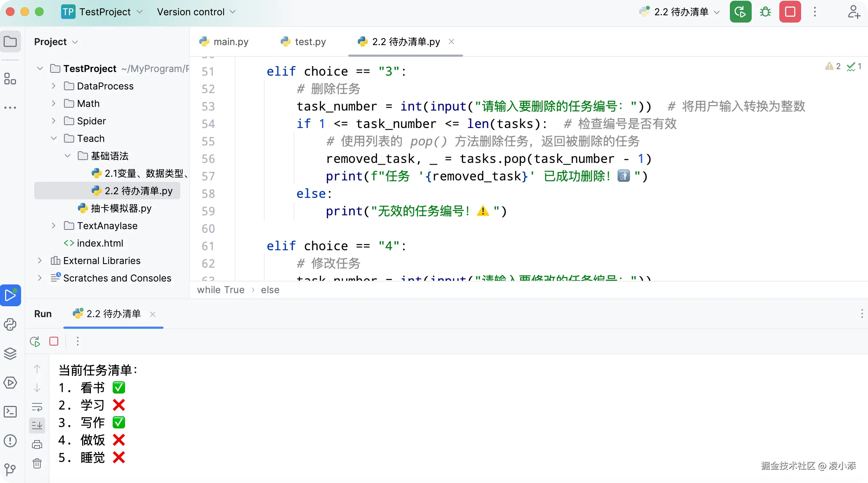Stop the running program with red square
868x483 pixels.
[790, 12]
